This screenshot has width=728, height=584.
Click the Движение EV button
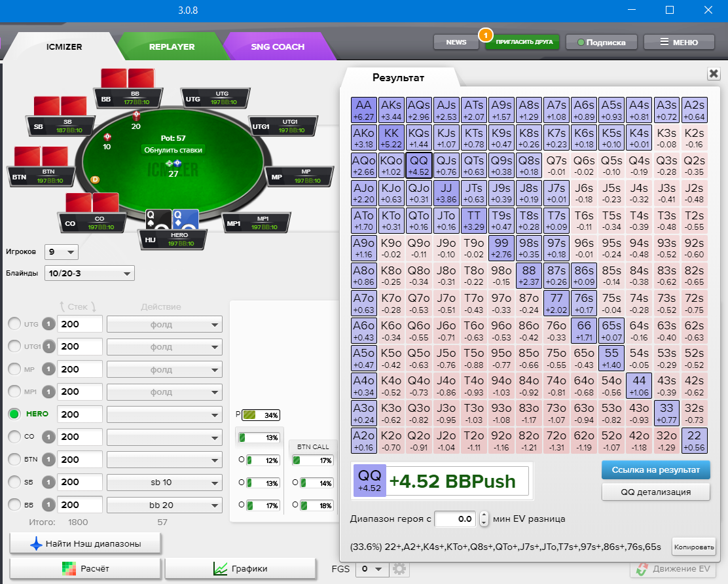(674, 569)
